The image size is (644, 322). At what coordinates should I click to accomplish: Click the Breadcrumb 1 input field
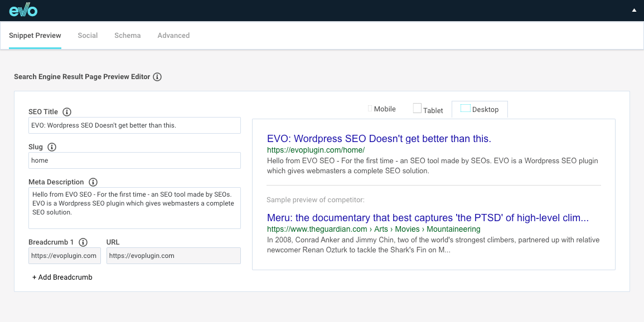pos(65,256)
